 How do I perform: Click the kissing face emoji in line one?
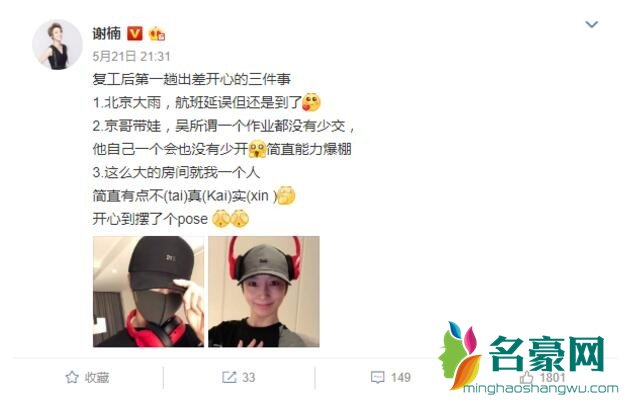311,102
